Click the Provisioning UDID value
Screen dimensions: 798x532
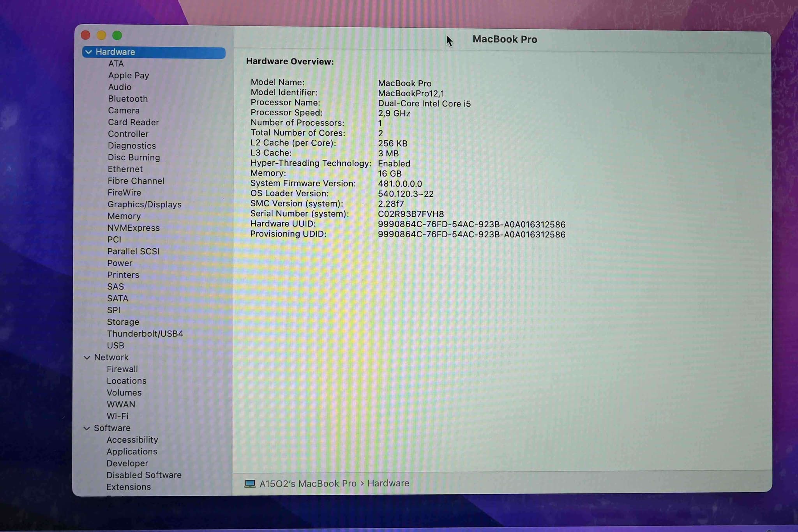471,235
